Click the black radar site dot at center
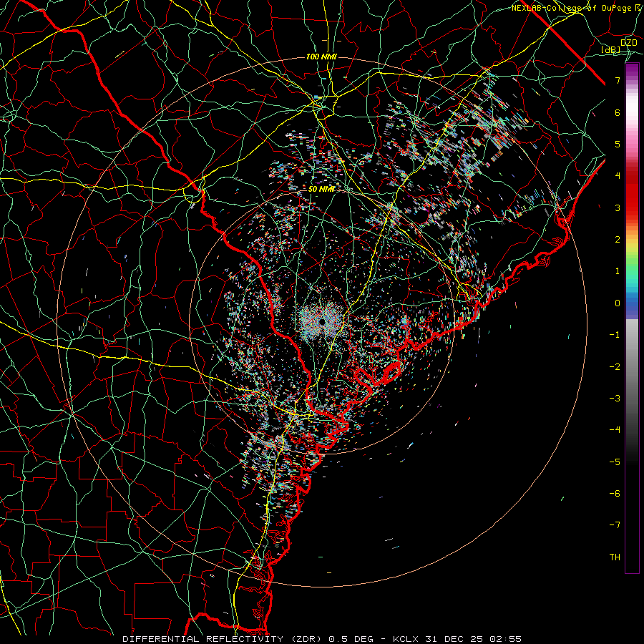644x644 pixels. [323, 321]
